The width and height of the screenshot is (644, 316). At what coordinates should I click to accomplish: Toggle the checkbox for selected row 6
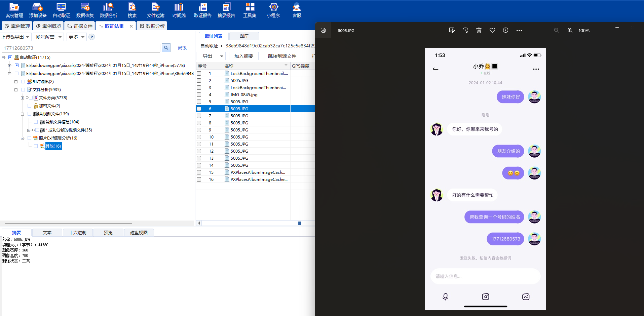(199, 109)
